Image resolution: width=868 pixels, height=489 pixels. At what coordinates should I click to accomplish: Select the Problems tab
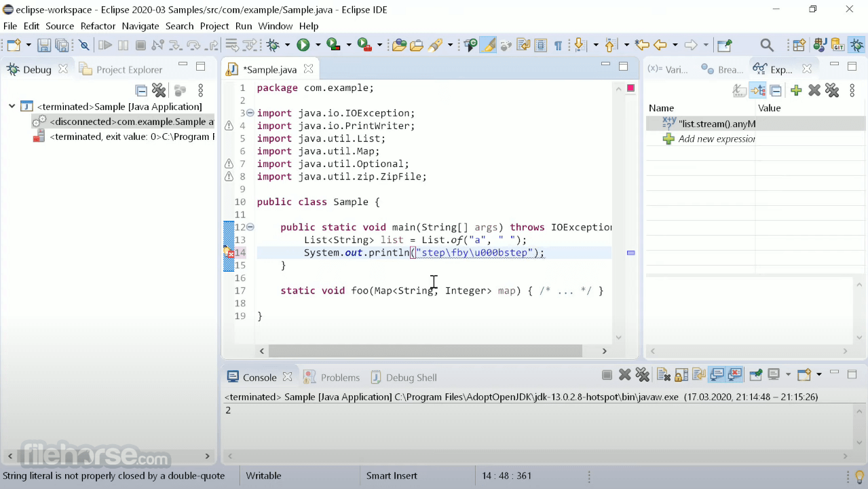(x=332, y=378)
